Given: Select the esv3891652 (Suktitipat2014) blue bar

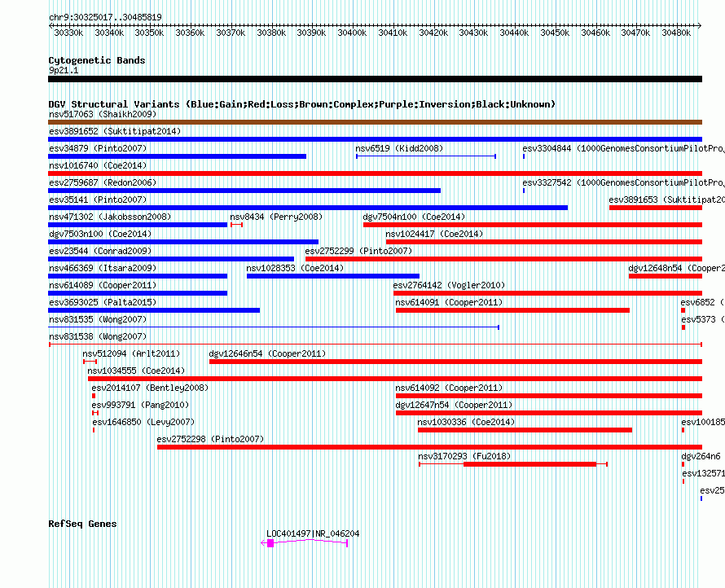Looking at the screenshot, I should coord(375,139).
